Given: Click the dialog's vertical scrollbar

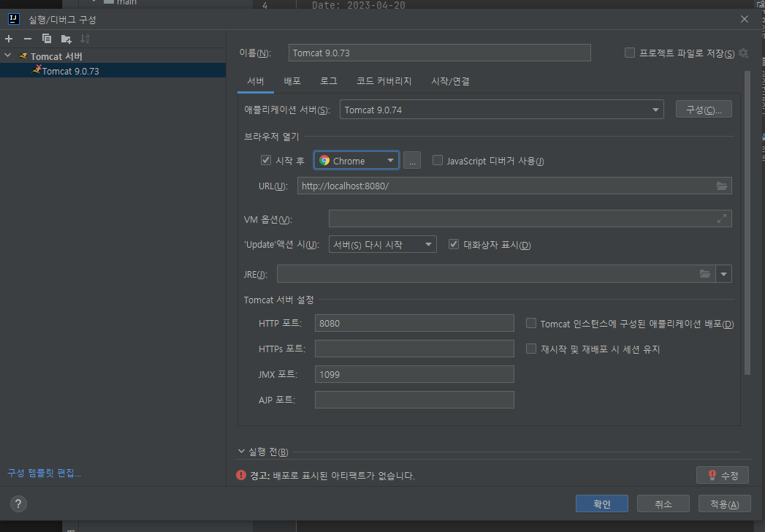Looking at the screenshot, I should (747, 223).
